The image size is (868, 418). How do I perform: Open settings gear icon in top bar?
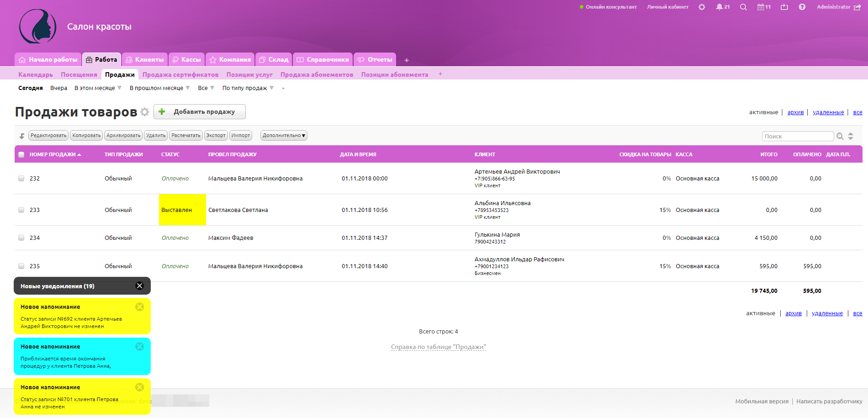click(x=702, y=7)
